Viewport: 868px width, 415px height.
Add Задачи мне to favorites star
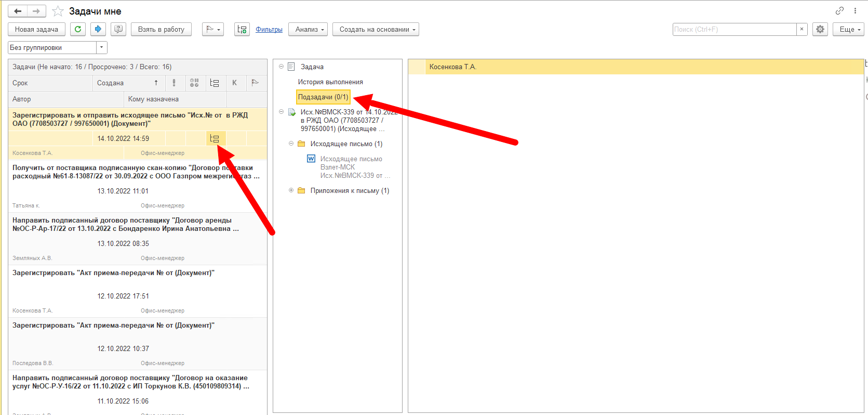58,11
